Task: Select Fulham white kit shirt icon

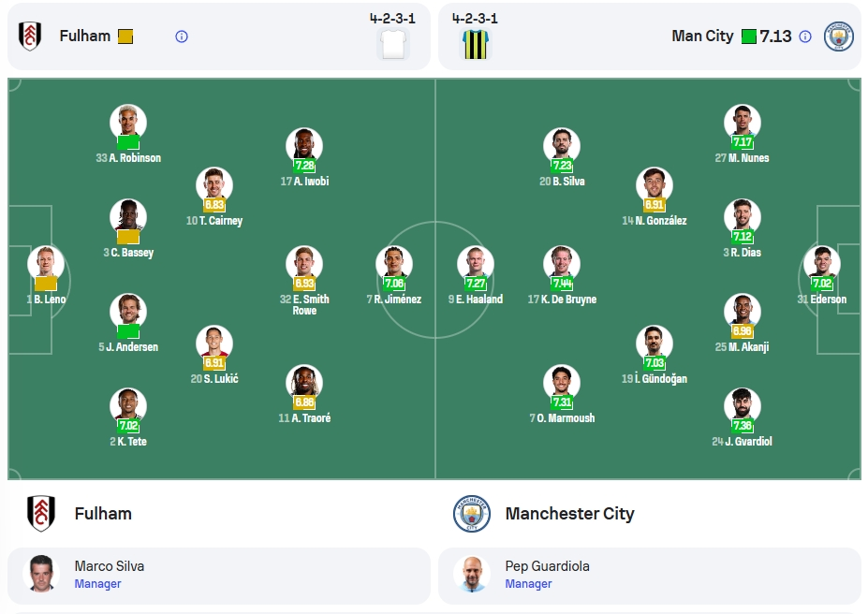Action: pos(393,44)
